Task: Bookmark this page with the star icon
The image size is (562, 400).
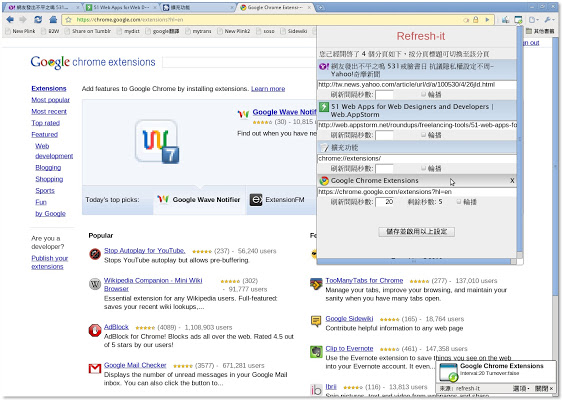Action: coord(68,20)
